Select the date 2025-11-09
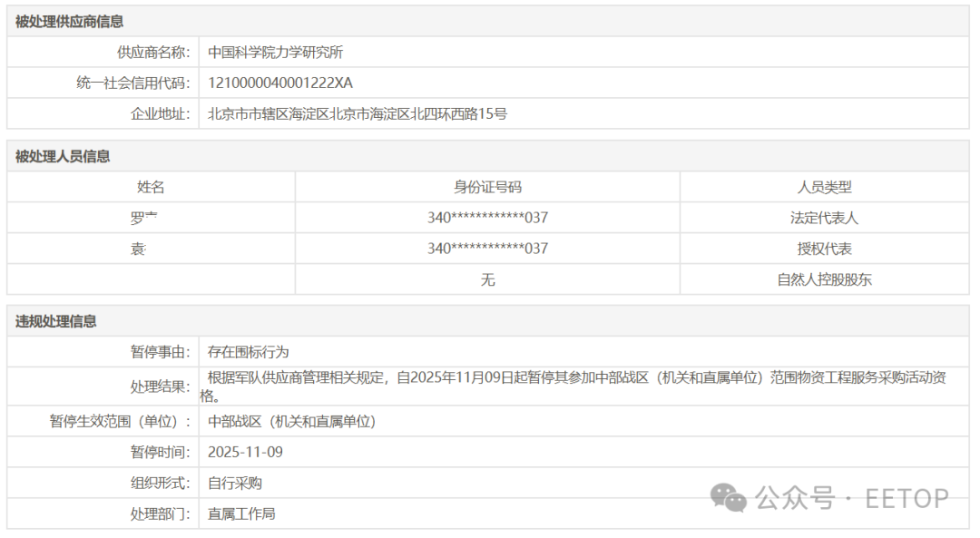 [x=245, y=453]
